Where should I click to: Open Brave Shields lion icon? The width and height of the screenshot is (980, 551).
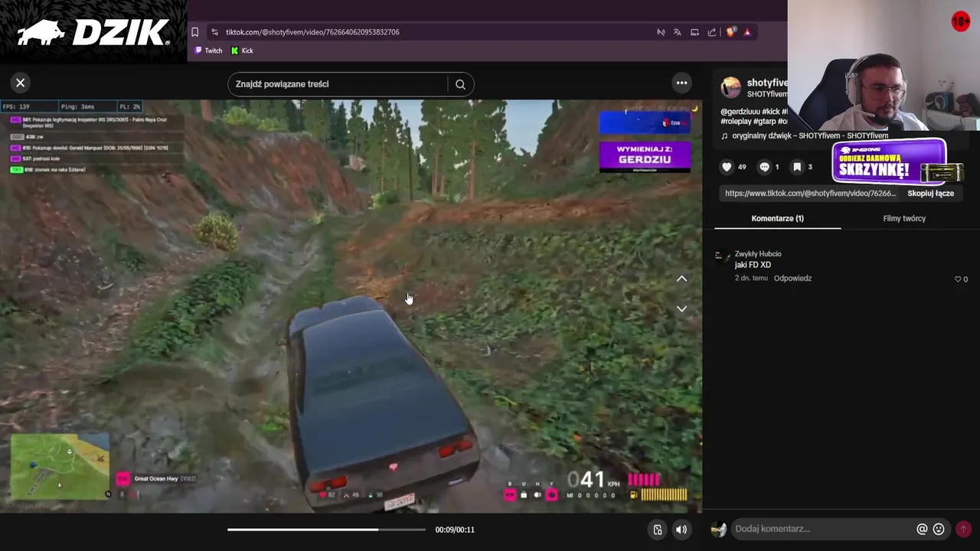[730, 32]
